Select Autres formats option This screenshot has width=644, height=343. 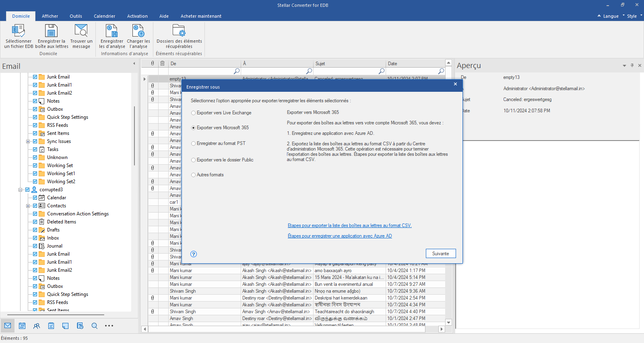pyautogui.click(x=208, y=175)
